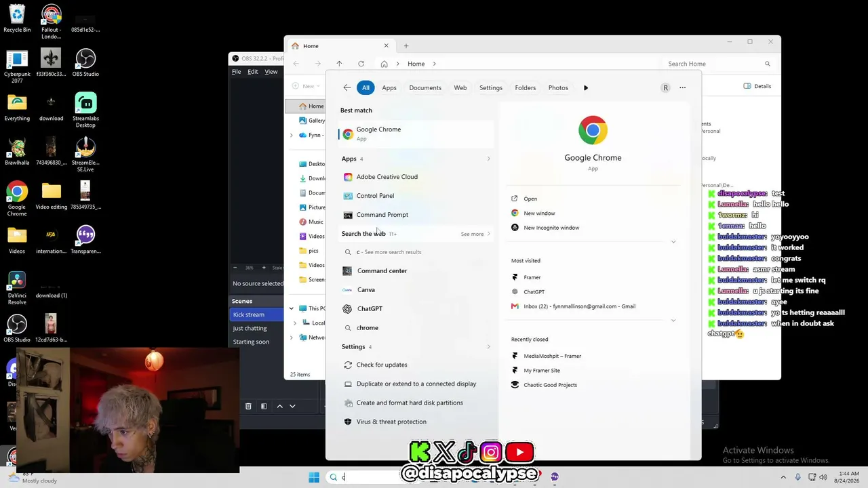Open the Edit menu in OBS
Image resolution: width=868 pixels, height=488 pixels.
pos(252,72)
